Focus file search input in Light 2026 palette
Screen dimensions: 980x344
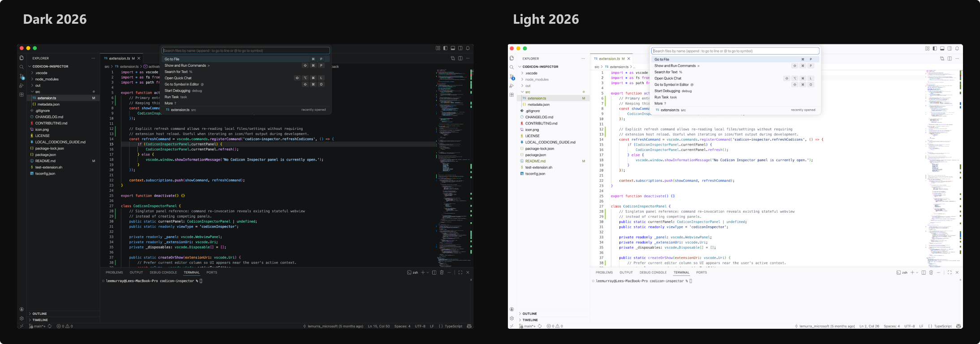tap(735, 51)
